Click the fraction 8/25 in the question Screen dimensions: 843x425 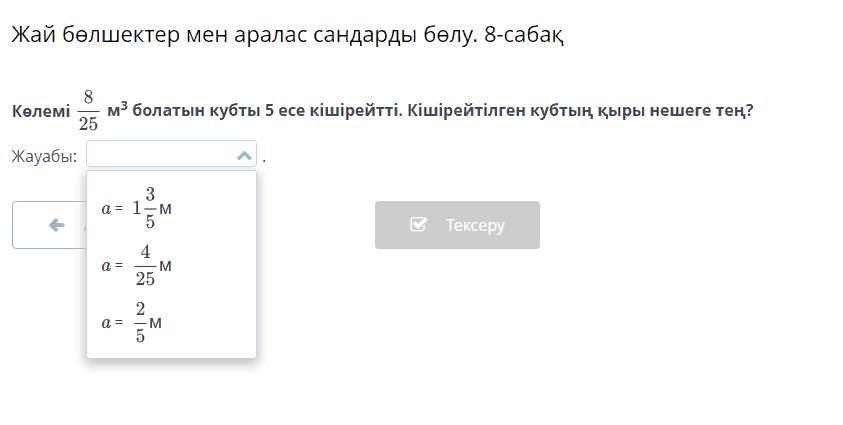click(x=88, y=111)
